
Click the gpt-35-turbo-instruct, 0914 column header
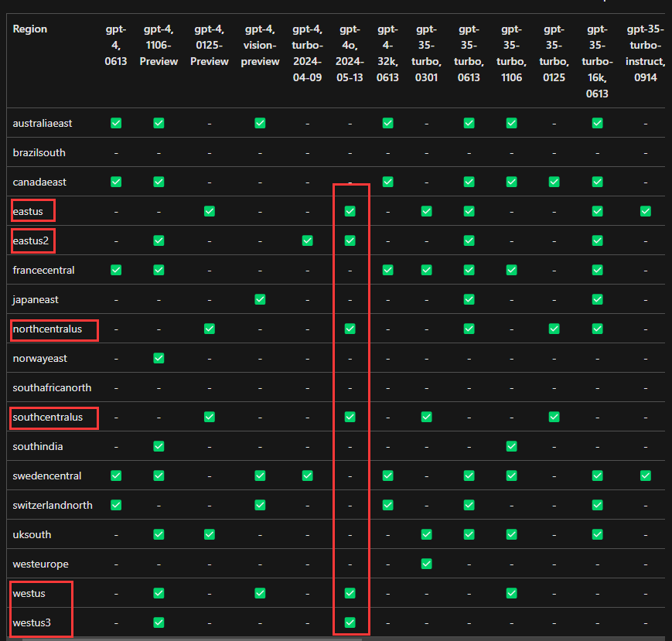(x=646, y=53)
